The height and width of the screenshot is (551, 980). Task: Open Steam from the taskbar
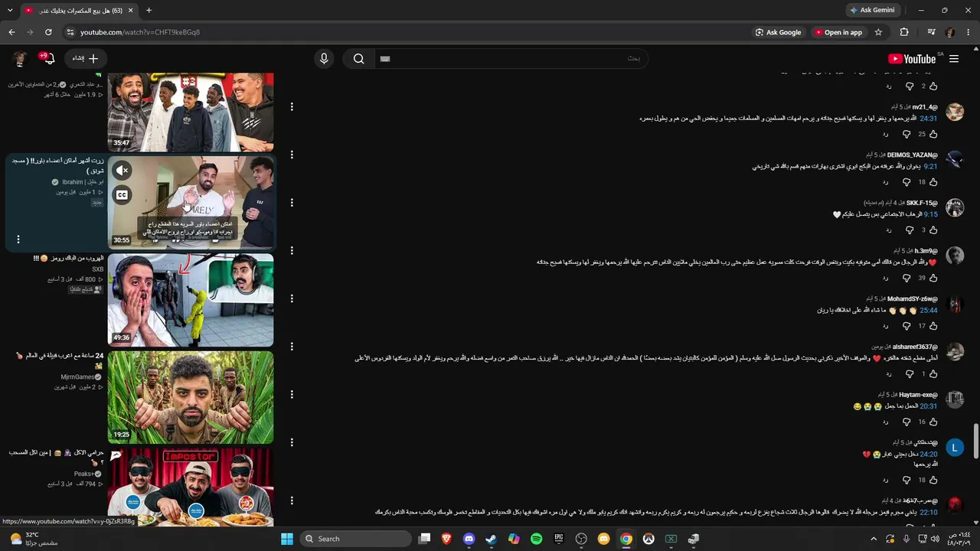coord(492,539)
